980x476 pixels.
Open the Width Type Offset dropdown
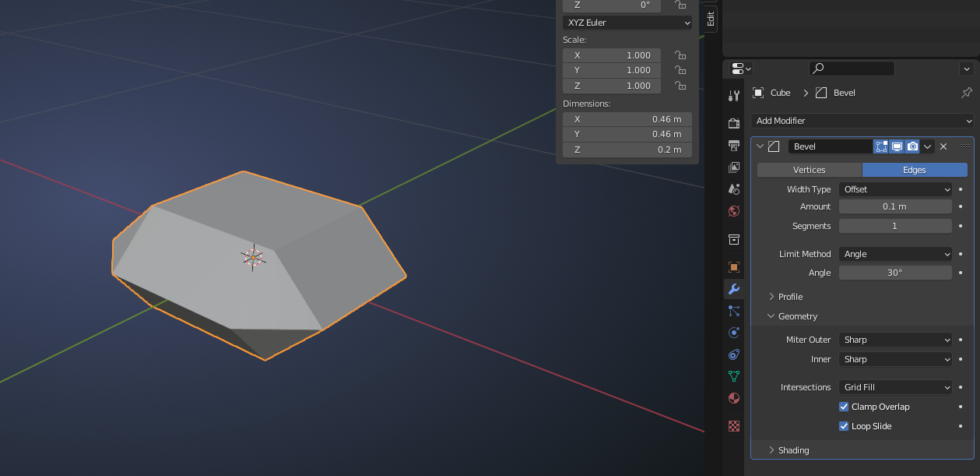(895, 189)
